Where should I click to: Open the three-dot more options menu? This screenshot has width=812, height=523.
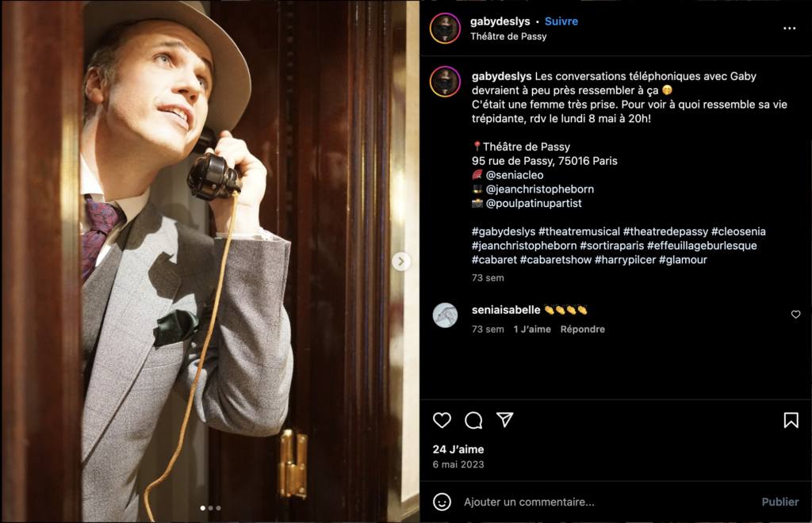coord(789,29)
